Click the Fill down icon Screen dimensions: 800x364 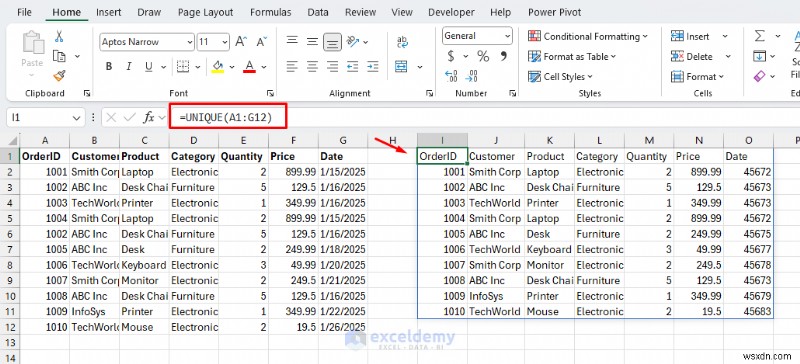tap(760, 56)
